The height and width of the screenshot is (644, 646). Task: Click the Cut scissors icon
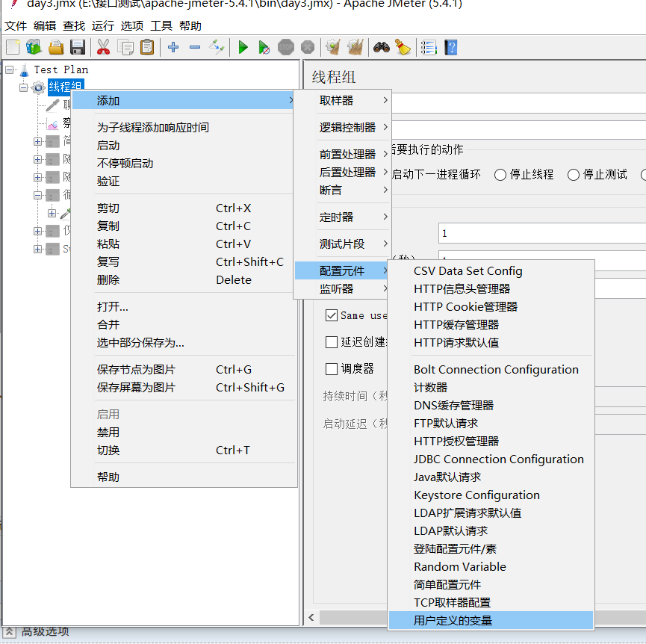(103, 47)
